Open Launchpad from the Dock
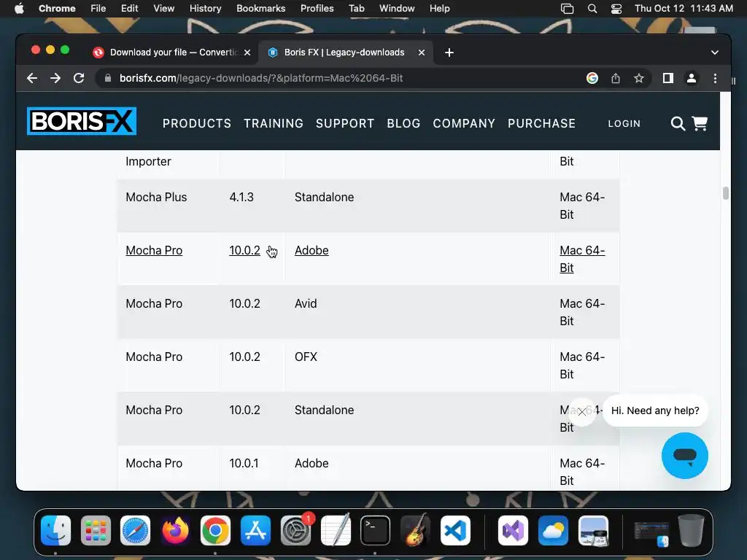This screenshot has height=560, width=747. point(96,530)
